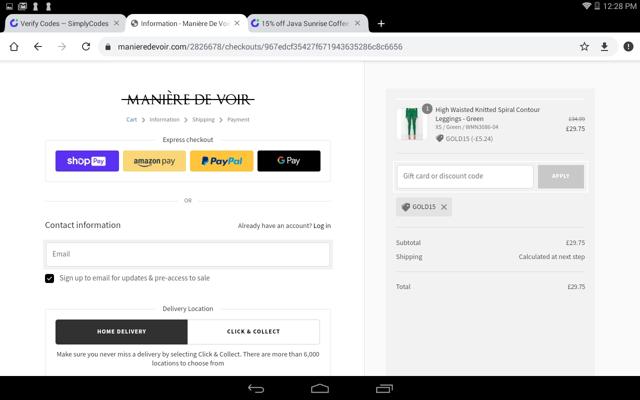Image resolution: width=640 pixels, height=400 pixels.
Task: Open the downloads icon in toolbar
Action: pos(604,47)
